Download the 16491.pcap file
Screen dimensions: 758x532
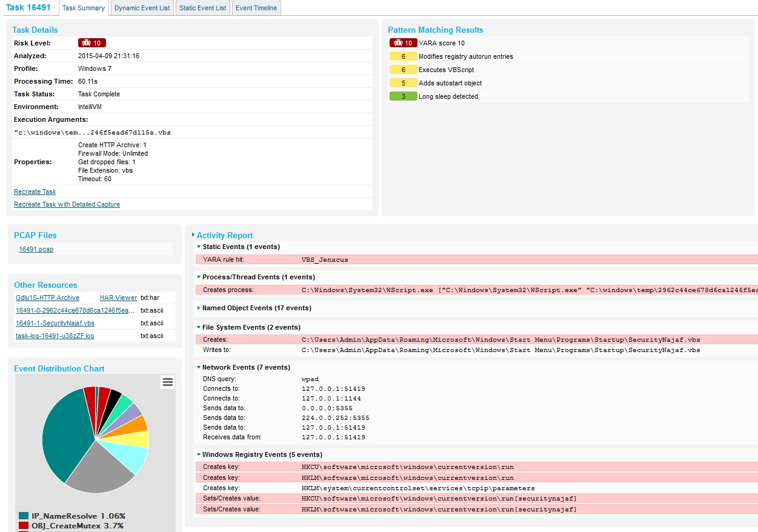point(36,249)
